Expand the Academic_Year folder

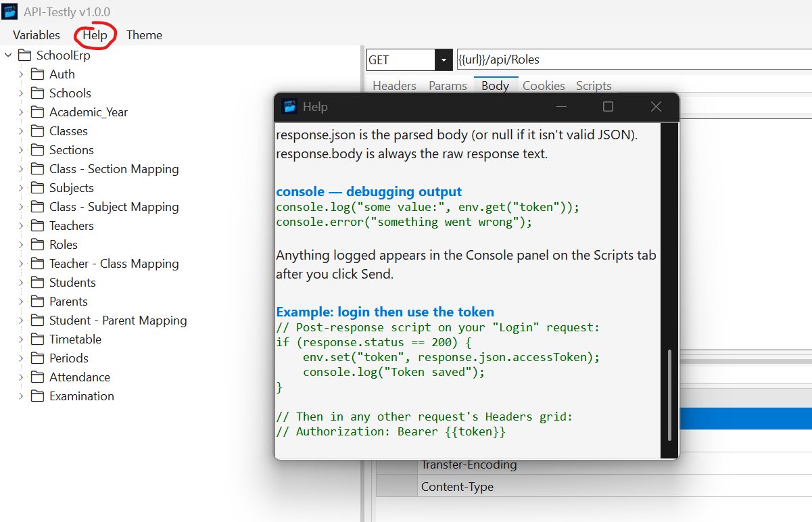click(21, 112)
